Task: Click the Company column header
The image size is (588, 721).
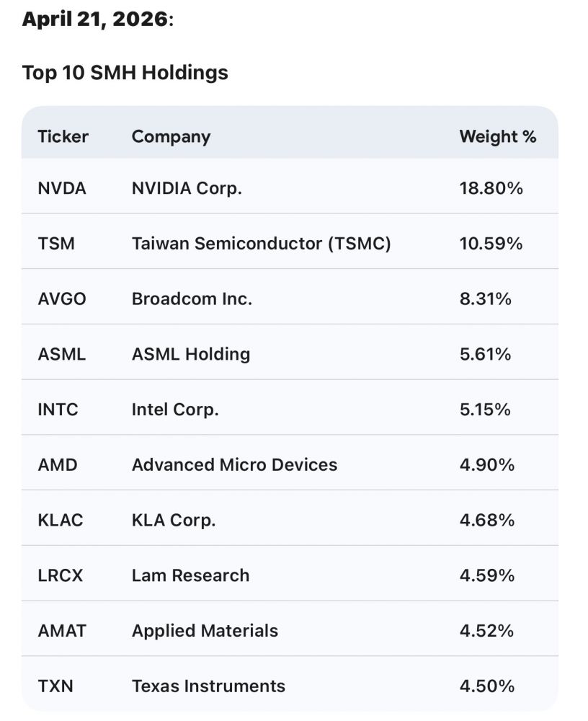Action: coord(171,137)
